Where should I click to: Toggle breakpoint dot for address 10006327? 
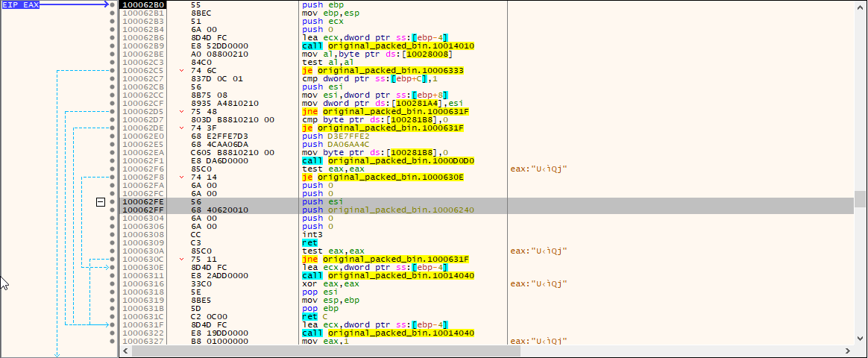tap(113, 342)
